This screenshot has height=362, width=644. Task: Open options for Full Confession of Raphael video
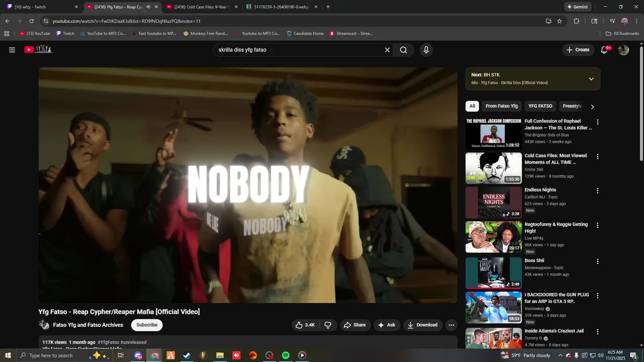[598, 122]
